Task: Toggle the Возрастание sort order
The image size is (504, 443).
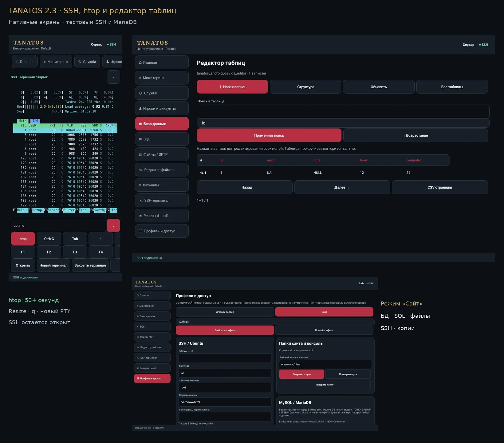Action: click(415, 135)
